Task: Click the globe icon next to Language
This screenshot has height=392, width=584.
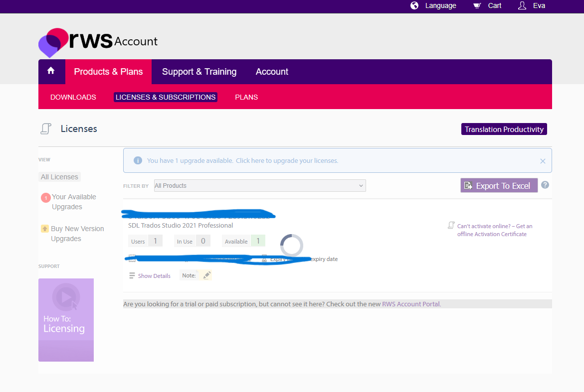Action: click(x=414, y=5)
